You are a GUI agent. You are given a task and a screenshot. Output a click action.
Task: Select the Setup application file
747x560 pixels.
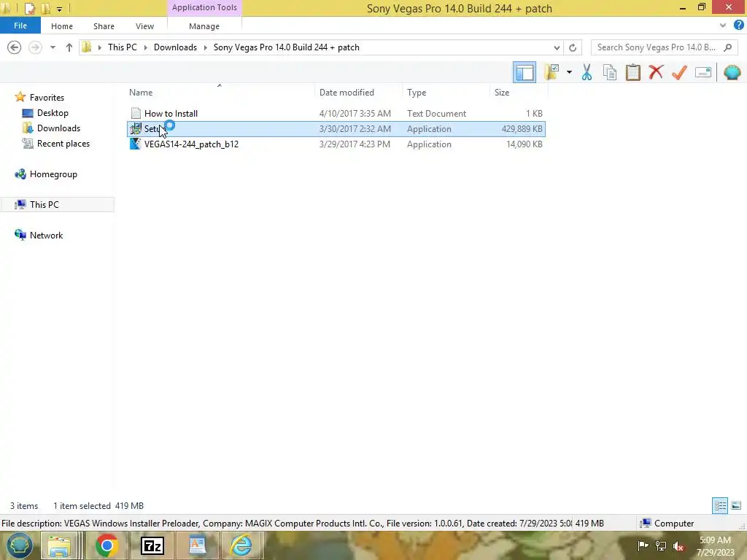click(x=336, y=129)
